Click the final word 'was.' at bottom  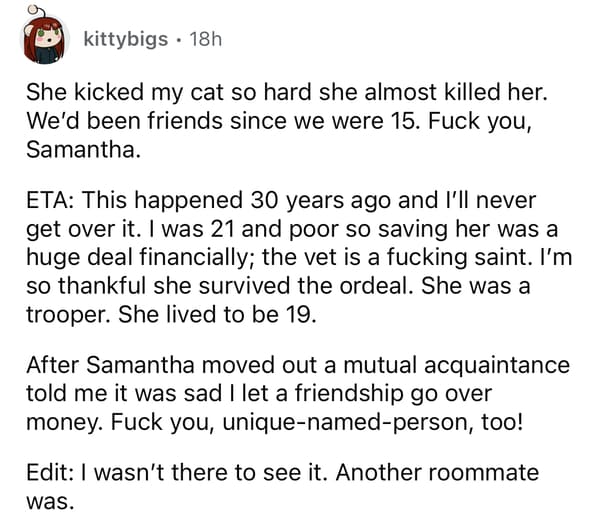coord(50,502)
